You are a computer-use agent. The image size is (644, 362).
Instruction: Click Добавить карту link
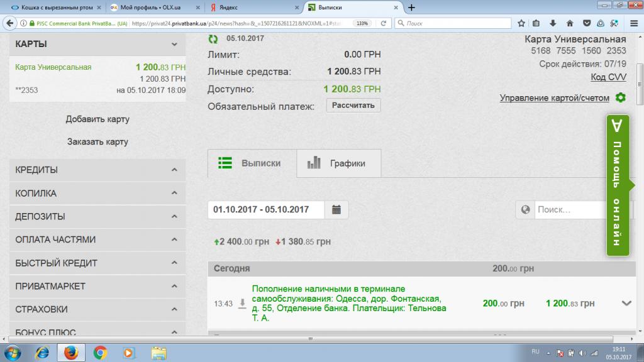pos(97,119)
